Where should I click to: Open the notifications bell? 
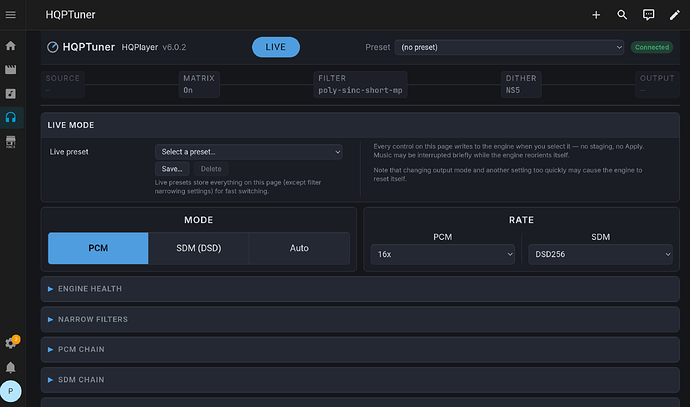point(11,367)
